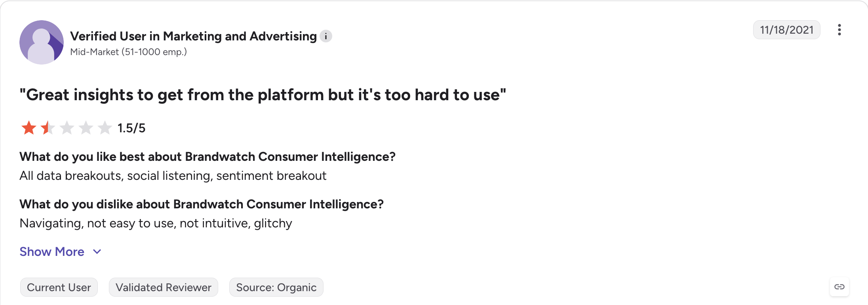Select the Validated Reviewer tag

click(x=164, y=287)
